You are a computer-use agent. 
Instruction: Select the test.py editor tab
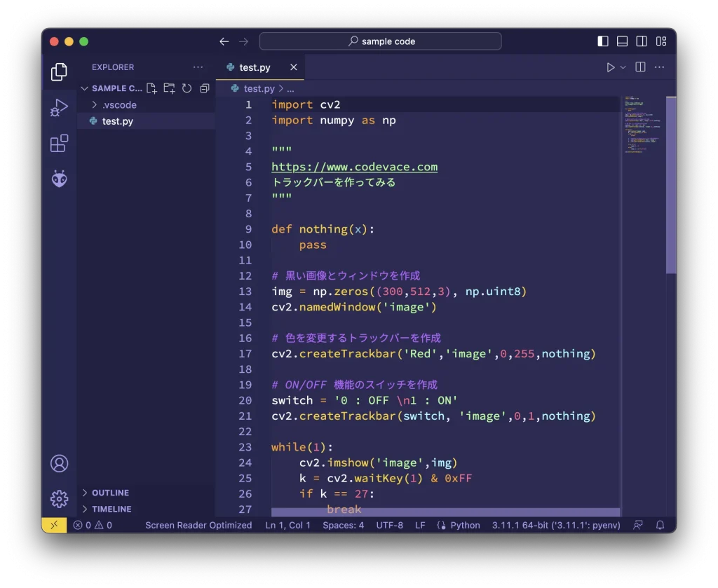254,67
